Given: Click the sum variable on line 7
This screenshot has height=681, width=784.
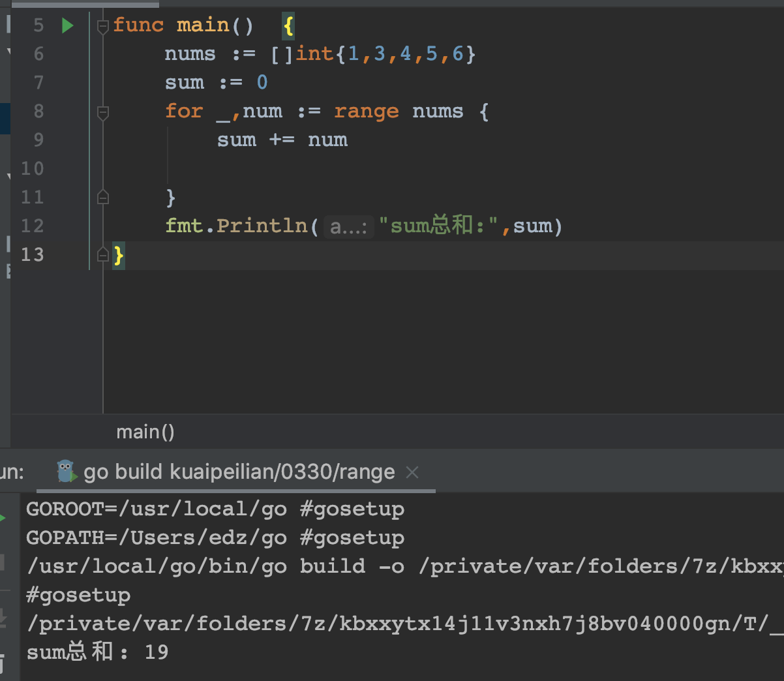Looking at the screenshot, I should [x=184, y=82].
